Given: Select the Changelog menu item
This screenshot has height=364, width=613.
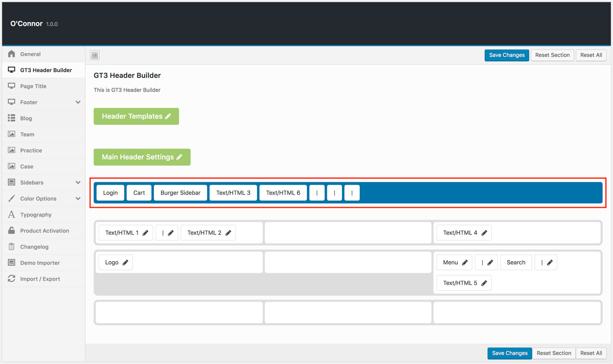Looking at the screenshot, I should [43, 247].
